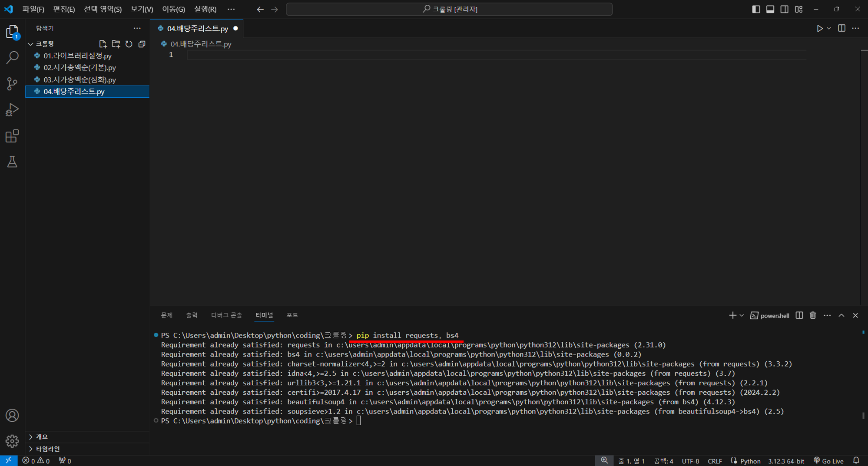Collapse all folders in Explorer

click(142, 44)
